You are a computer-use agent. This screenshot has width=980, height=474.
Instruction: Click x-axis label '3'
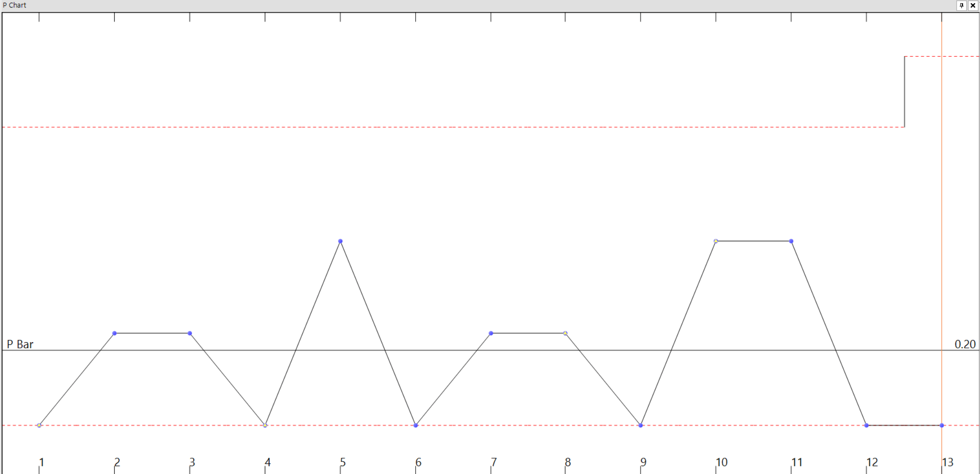(x=192, y=462)
